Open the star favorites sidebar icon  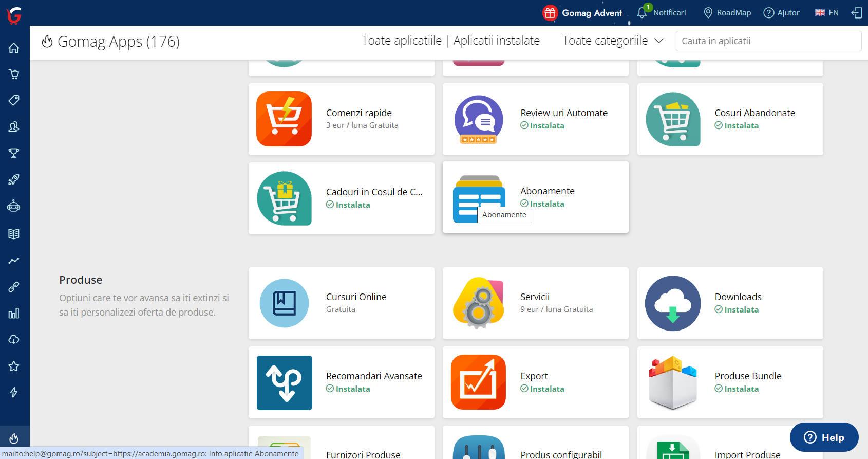[x=14, y=366]
